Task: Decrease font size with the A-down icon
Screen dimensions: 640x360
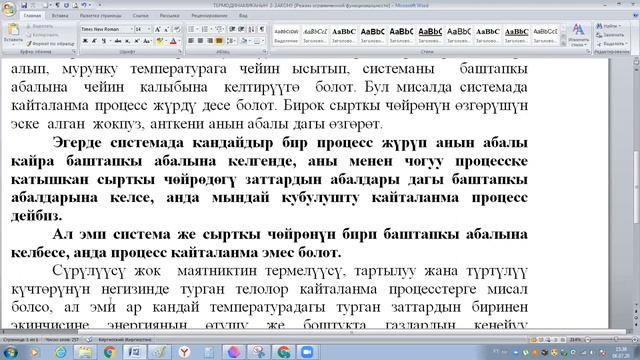Action: [x=166, y=29]
